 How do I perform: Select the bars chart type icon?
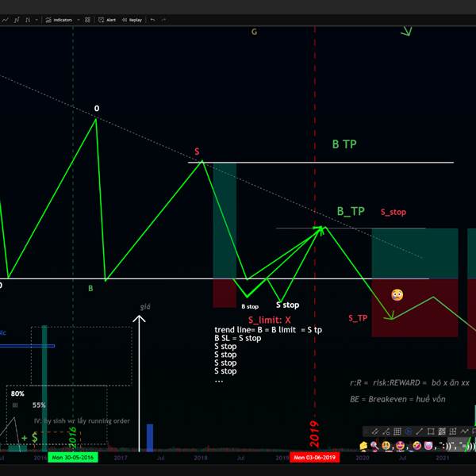coord(28,20)
